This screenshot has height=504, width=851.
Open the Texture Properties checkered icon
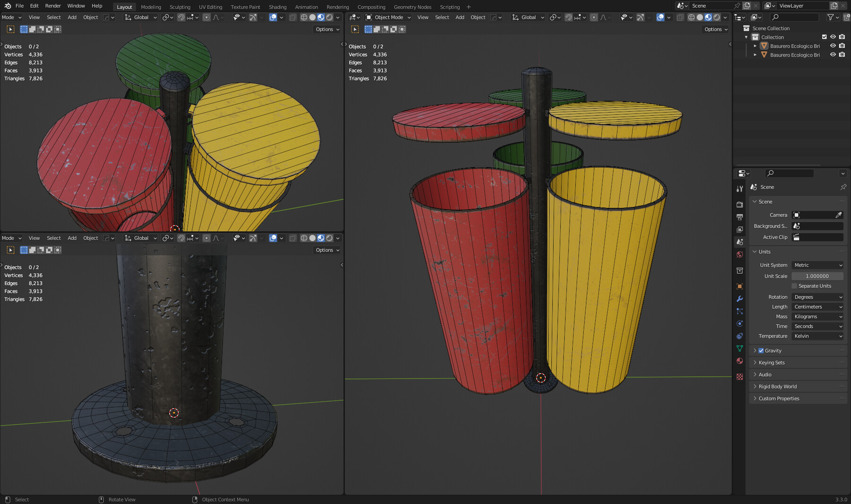740,377
